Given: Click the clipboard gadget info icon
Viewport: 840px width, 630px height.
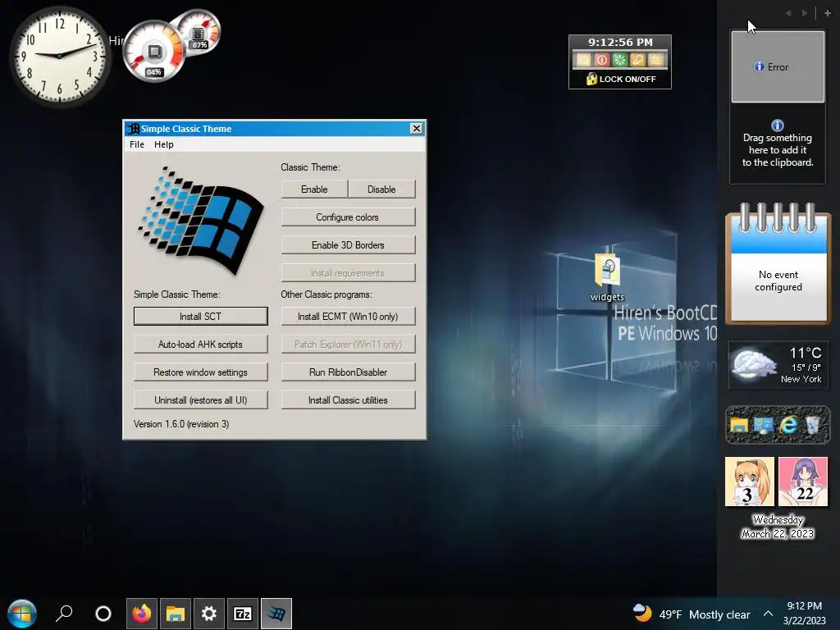Looking at the screenshot, I should (x=778, y=126).
